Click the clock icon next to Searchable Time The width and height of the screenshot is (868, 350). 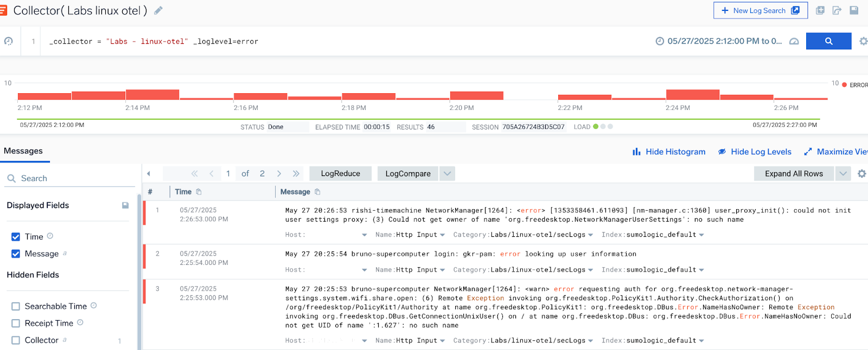(x=93, y=306)
